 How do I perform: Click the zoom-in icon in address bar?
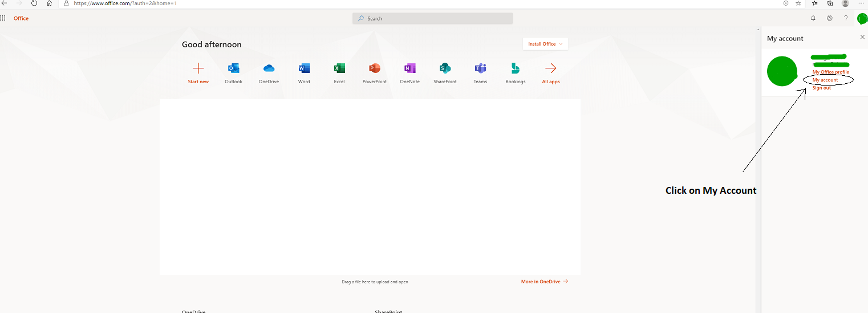pyautogui.click(x=786, y=3)
